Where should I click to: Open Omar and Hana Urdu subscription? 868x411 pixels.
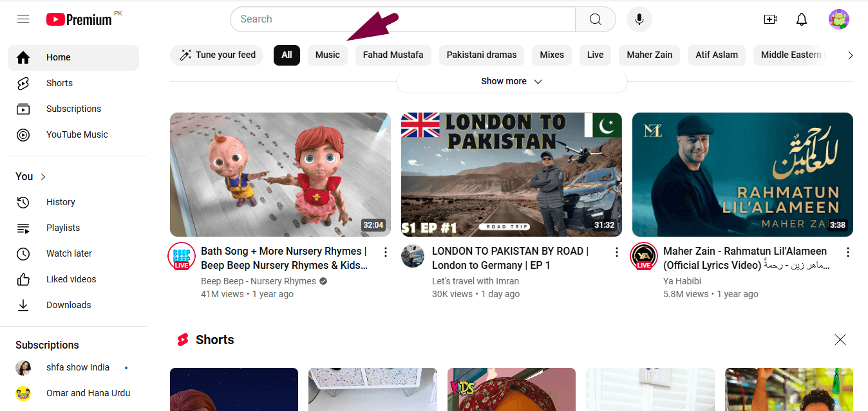click(73, 393)
